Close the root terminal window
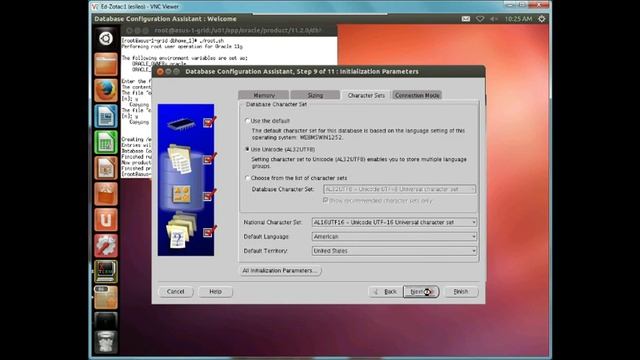Image resolution: width=640 pixels, height=360 pixels. pyautogui.click(x=129, y=31)
